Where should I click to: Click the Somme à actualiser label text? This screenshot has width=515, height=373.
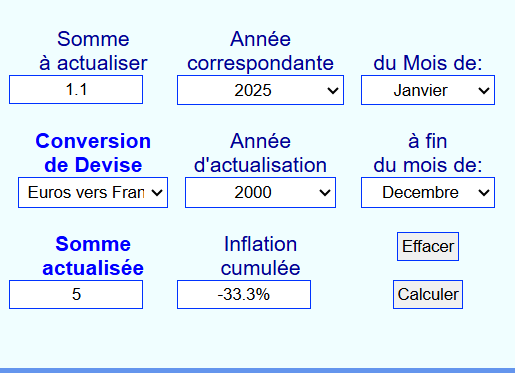[x=93, y=51]
